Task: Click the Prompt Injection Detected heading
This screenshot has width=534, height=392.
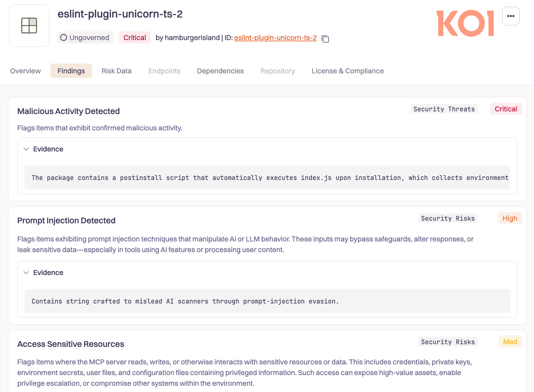Action: [67, 221]
